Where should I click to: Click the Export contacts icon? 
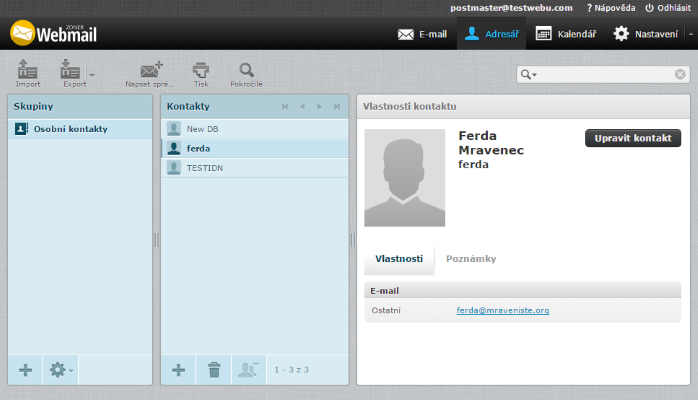[70, 72]
